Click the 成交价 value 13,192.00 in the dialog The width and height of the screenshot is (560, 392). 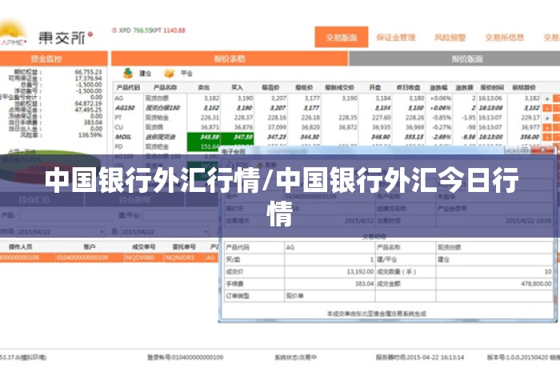(360, 272)
